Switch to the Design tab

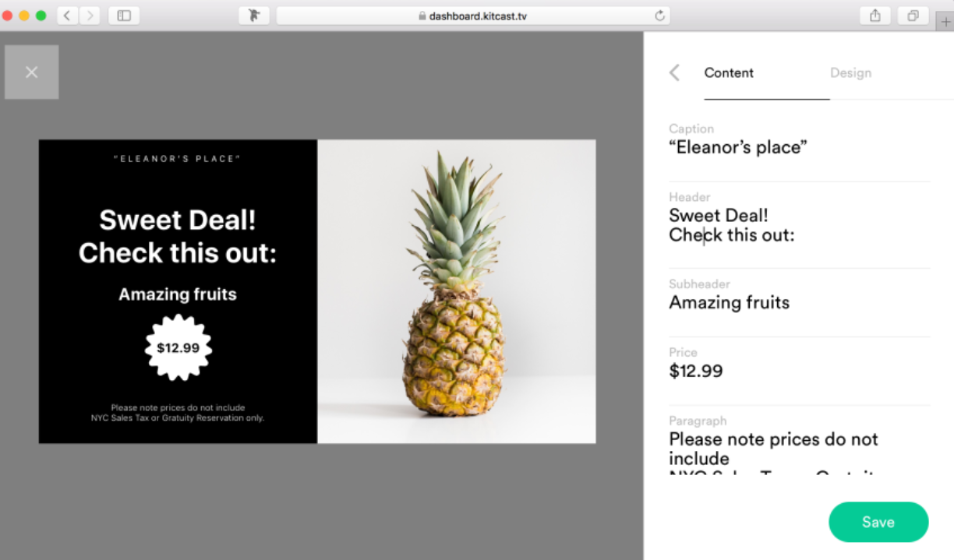tap(850, 72)
